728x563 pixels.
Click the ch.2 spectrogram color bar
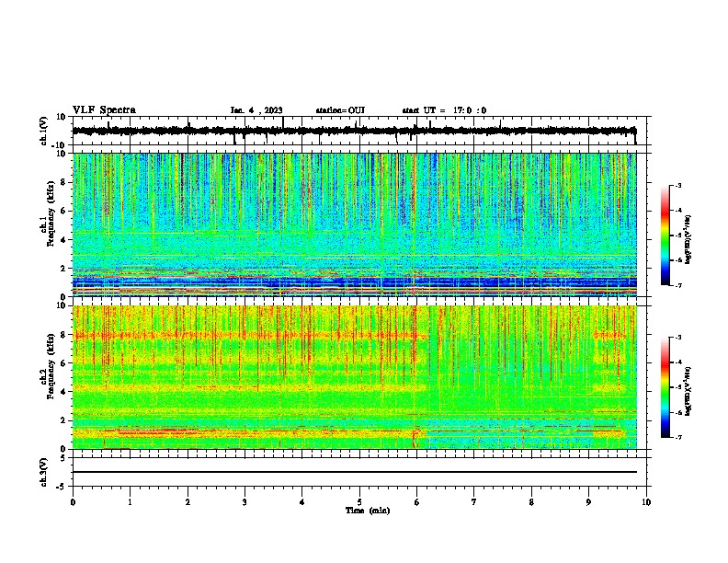665,387
